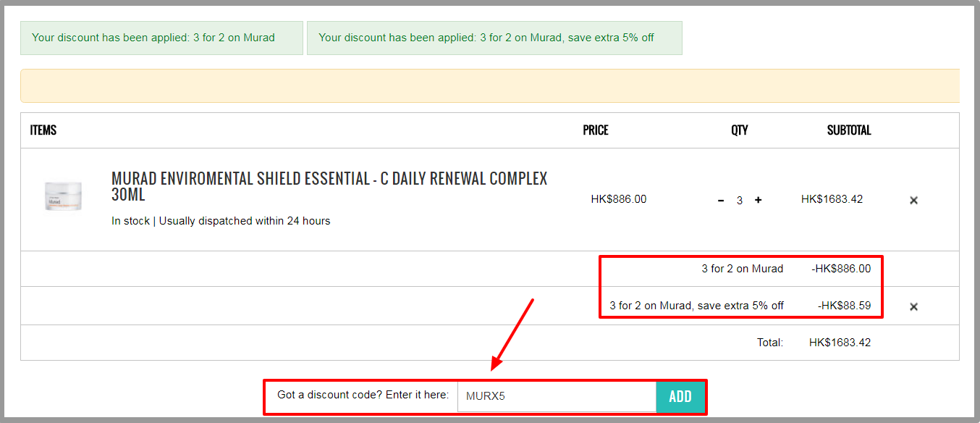This screenshot has height=423, width=980.
Task: Click the SUBTOTAL column header
Action: tap(849, 130)
